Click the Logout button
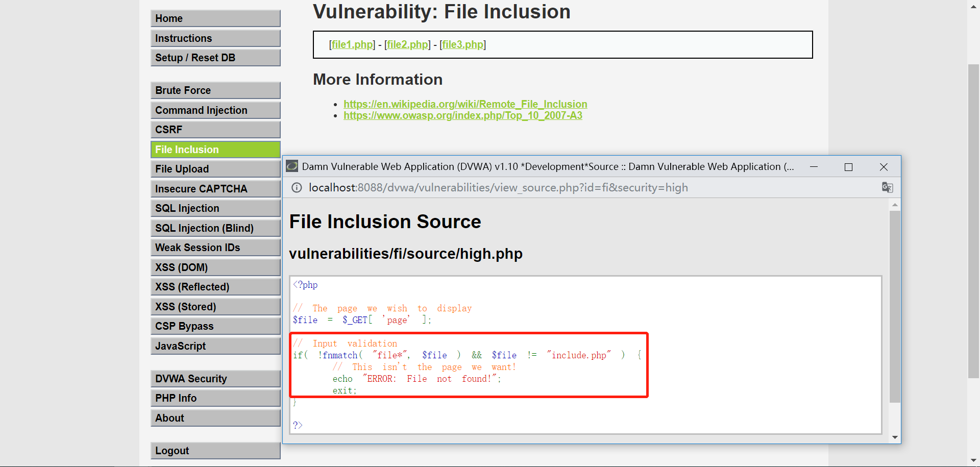 (215, 451)
